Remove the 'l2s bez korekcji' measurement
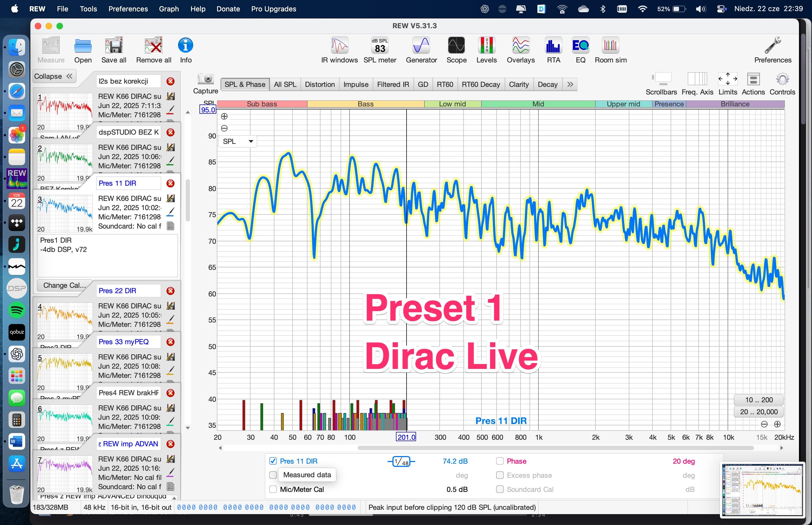Screen dimensions: 812x525 170,81
